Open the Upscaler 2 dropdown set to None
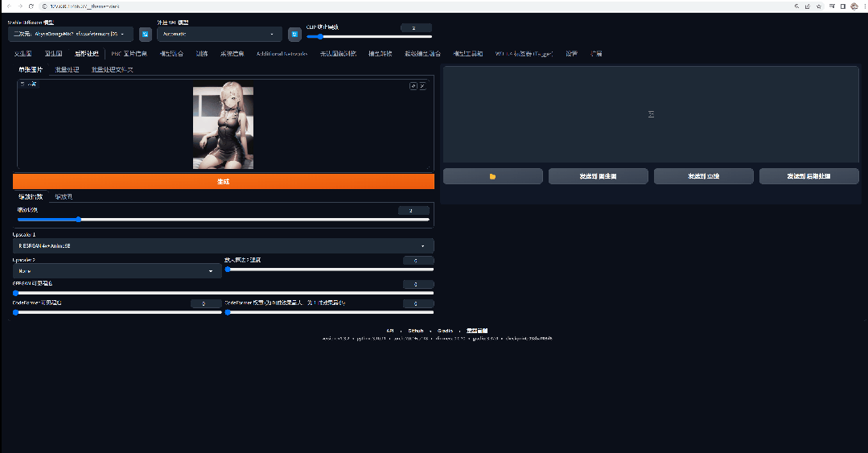Screen dimensions: 868x453 [x=117, y=271]
